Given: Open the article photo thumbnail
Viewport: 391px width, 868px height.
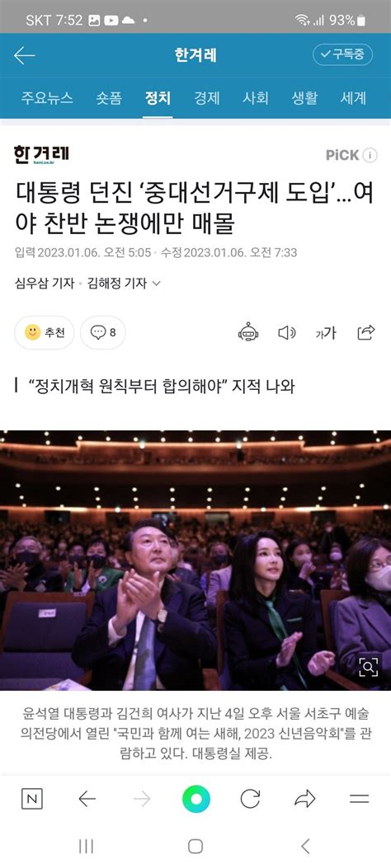Looking at the screenshot, I should (x=195, y=560).
